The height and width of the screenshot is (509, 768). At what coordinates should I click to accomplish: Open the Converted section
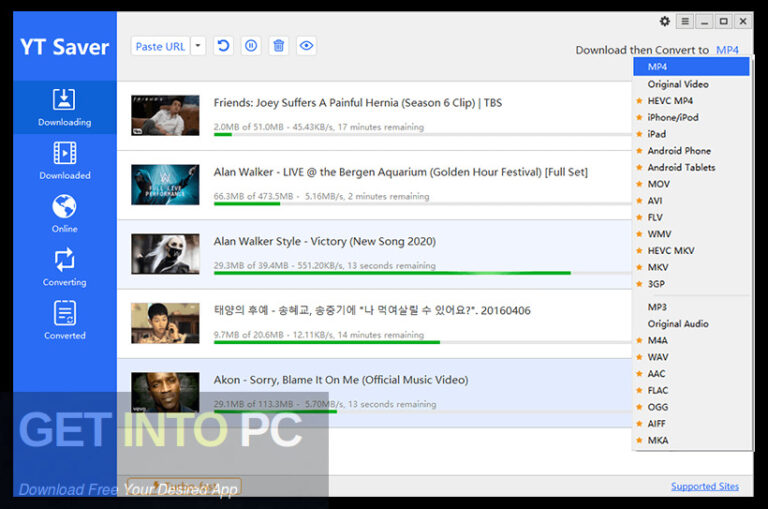tap(65, 321)
